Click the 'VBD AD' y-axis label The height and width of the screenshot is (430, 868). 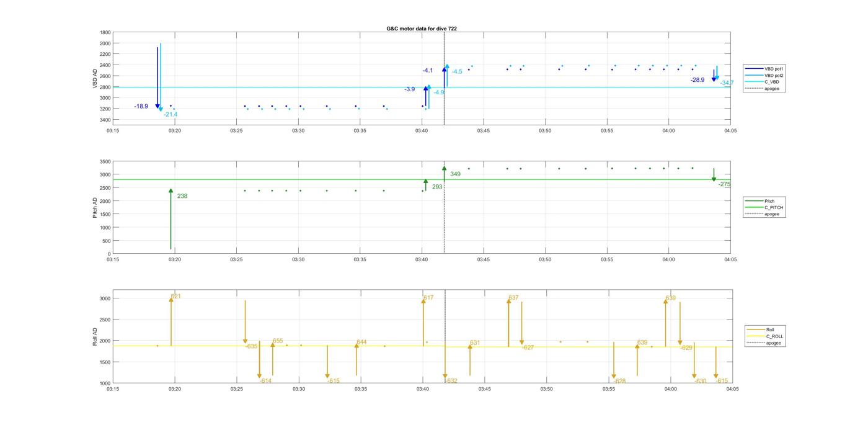(95, 78)
